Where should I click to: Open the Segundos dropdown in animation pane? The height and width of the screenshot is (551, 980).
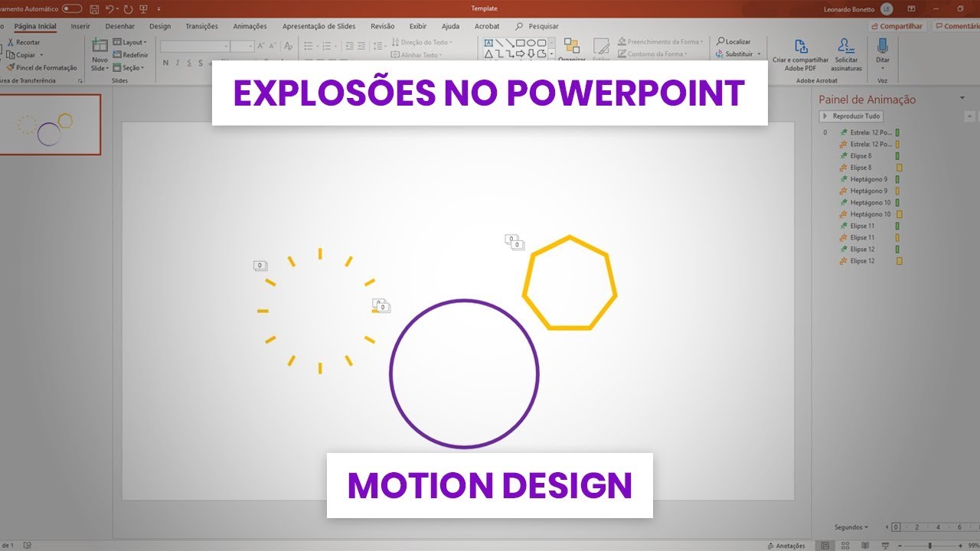pos(852,527)
